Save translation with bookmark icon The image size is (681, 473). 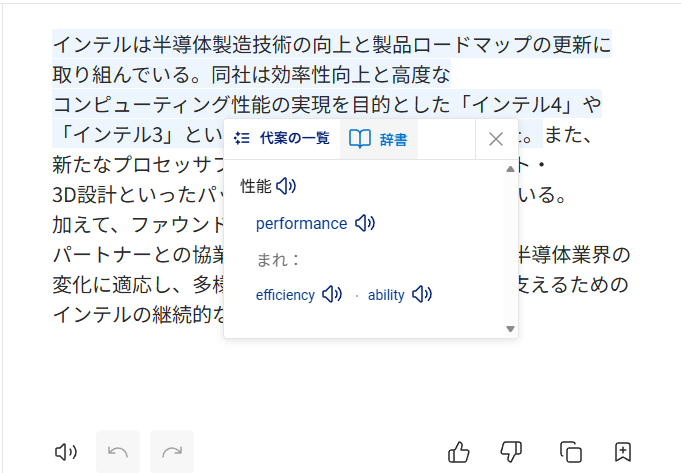pyautogui.click(x=623, y=452)
